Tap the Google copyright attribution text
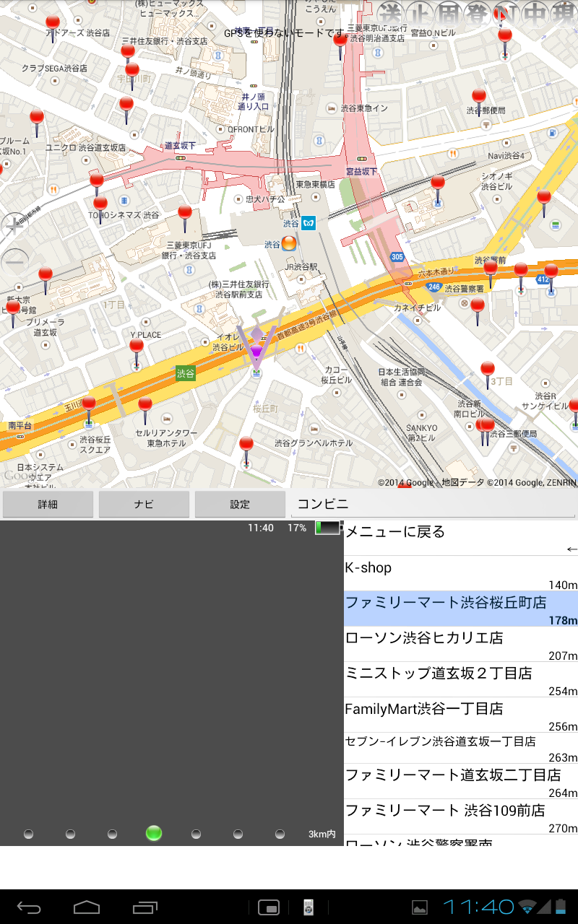The width and height of the screenshot is (578, 924). click(477, 482)
